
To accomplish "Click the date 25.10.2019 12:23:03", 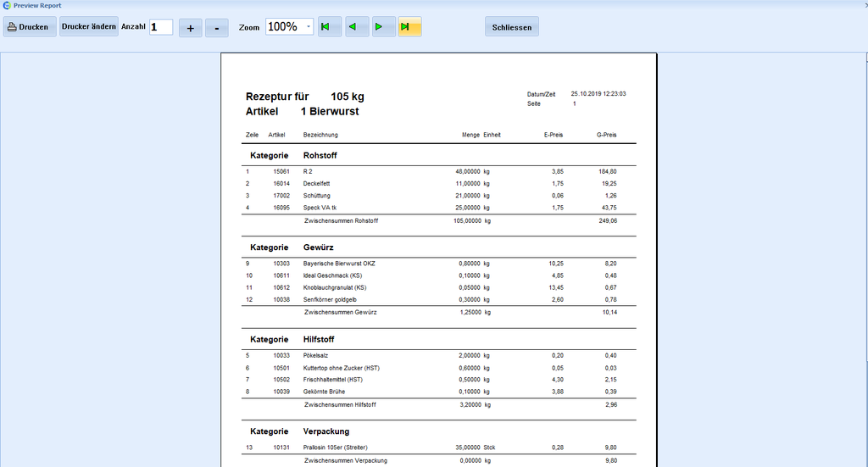I will pyautogui.click(x=598, y=94).
